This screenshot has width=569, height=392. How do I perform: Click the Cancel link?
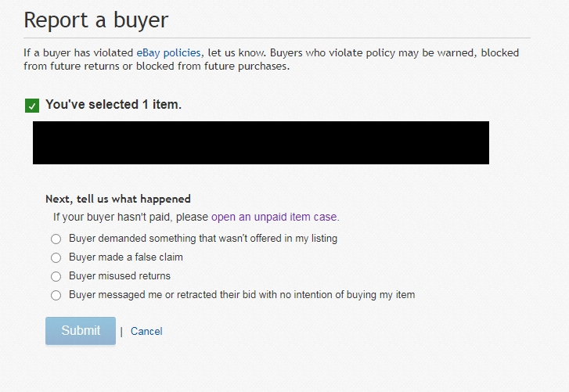pos(146,331)
